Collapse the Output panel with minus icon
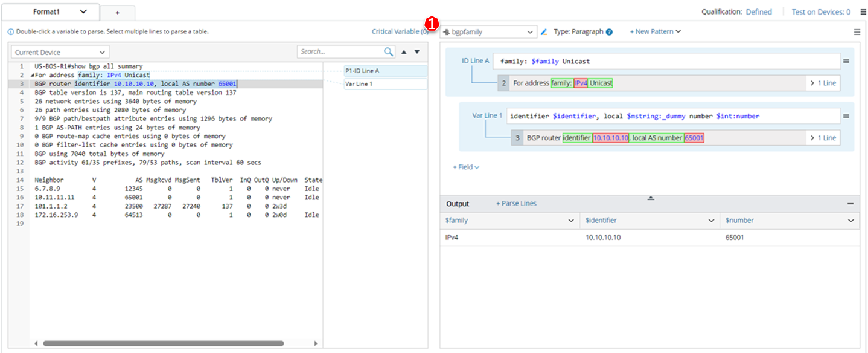The width and height of the screenshot is (868, 353). (x=850, y=204)
